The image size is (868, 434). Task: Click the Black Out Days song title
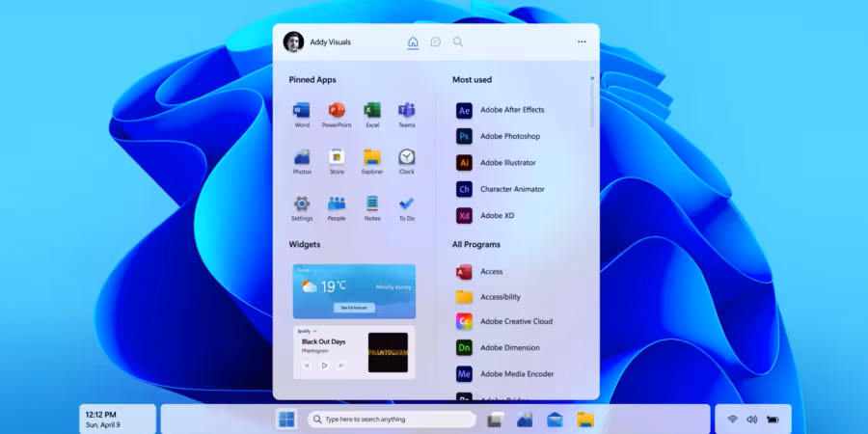click(x=323, y=341)
